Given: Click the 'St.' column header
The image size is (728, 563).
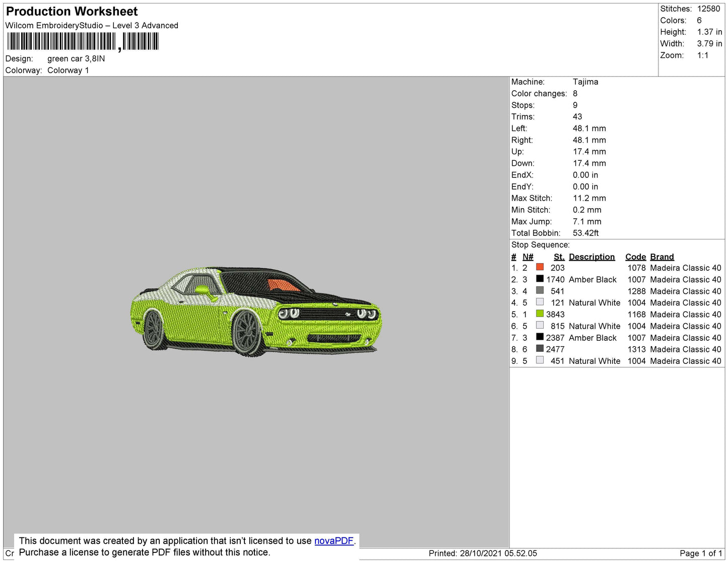Looking at the screenshot, I should point(559,257).
